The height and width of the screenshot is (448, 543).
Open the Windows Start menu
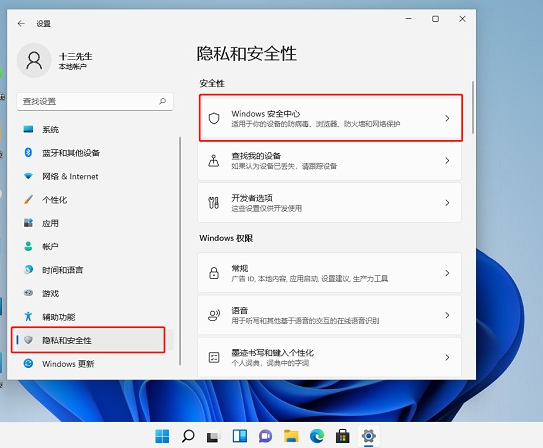(162, 436)
